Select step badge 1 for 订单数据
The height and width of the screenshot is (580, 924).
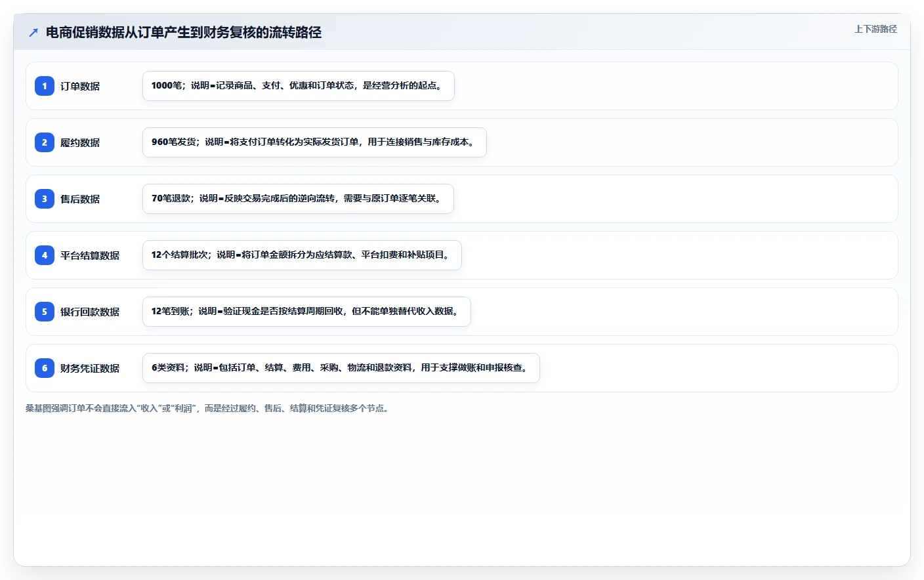coord(45,86)
